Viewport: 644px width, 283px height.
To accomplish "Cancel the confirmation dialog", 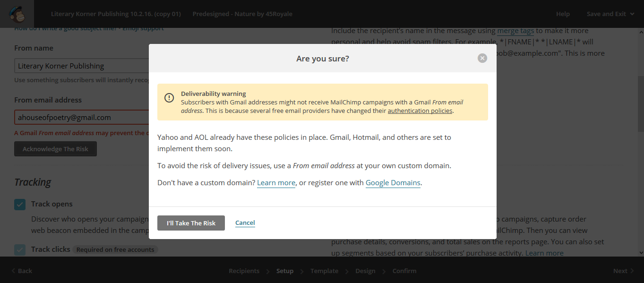I will coord(245,223).
